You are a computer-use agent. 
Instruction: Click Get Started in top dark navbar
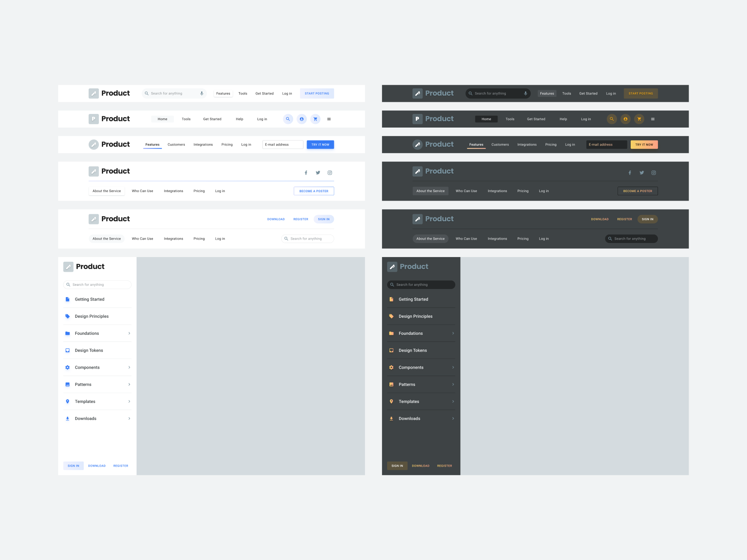pyautogui.click(x=588, y=94)
